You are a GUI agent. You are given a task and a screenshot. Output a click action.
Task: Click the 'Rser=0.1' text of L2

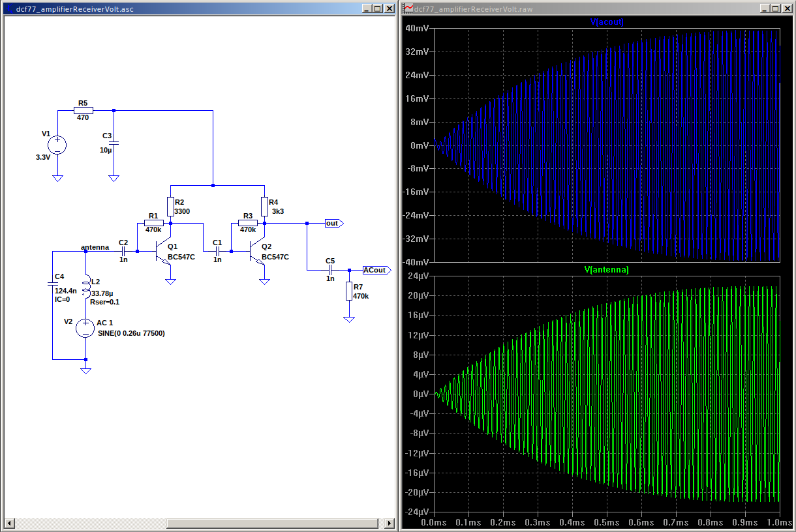pyautogui.click(x=104, y=302)
